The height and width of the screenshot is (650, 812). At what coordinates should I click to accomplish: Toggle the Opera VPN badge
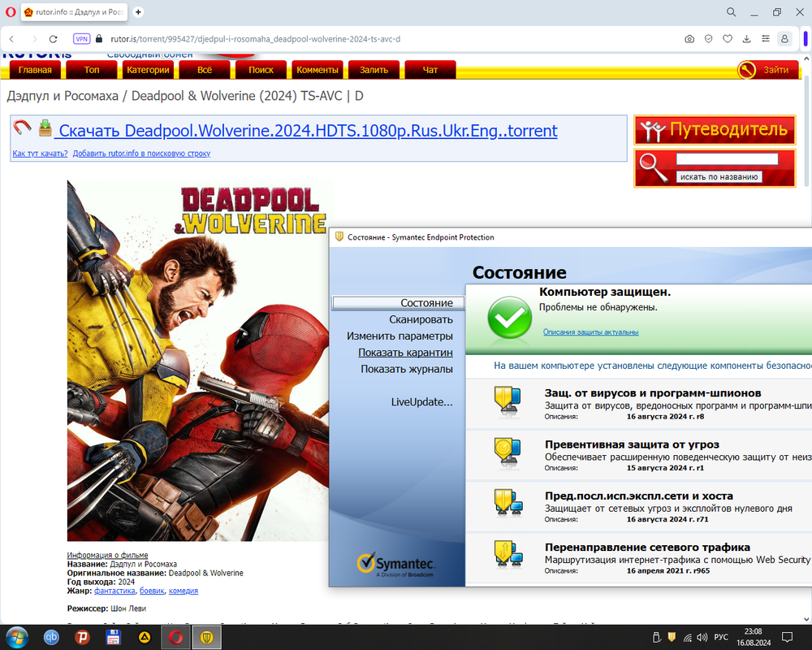82,39
